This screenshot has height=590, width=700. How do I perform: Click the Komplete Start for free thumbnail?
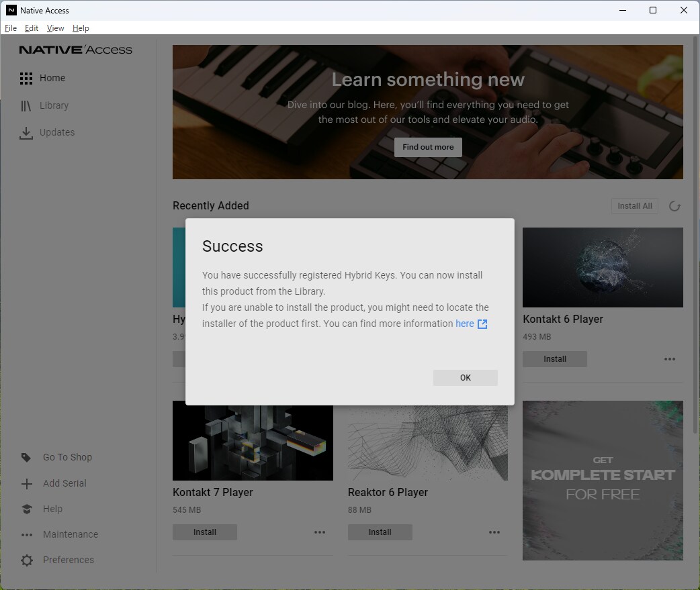(603, 480)
